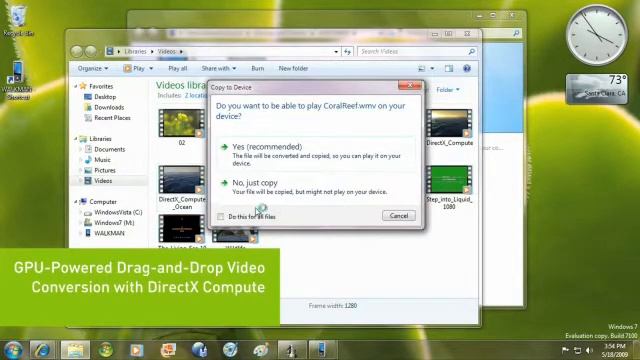Open Windows7 (M:) drive
The width and height of the screenshot is (640, 360).
coord(109,223)
